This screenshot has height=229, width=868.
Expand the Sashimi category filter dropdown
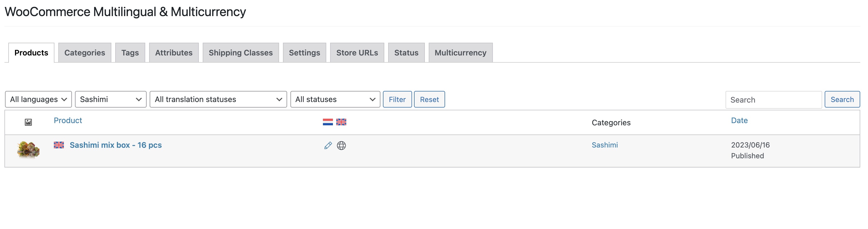tap(111, 99)
